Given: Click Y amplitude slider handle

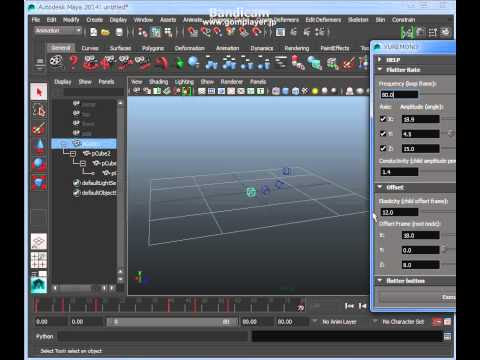Looking at the screenshot, I should click(x=450, y=134).
